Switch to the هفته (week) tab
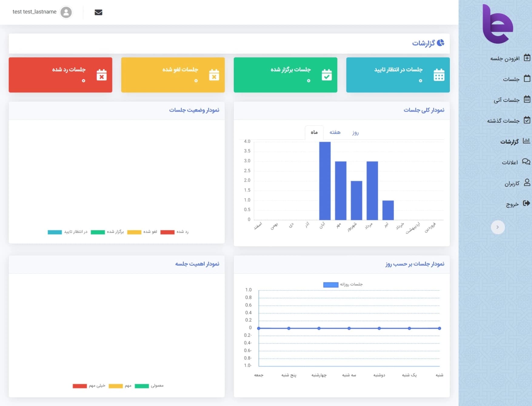Viewport: 532px width, 406px height. pos(335,132)
